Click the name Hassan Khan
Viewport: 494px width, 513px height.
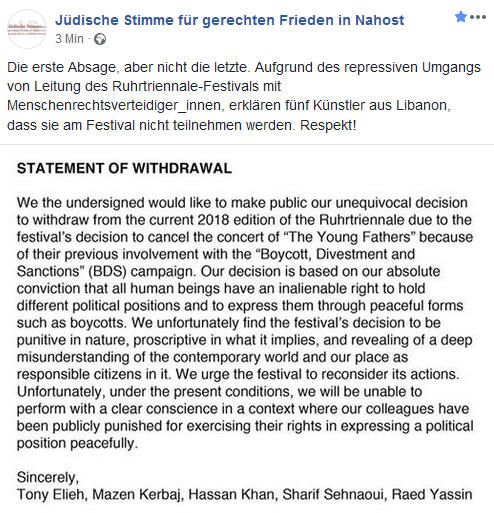pyautogui.click(x=233, y=494)
